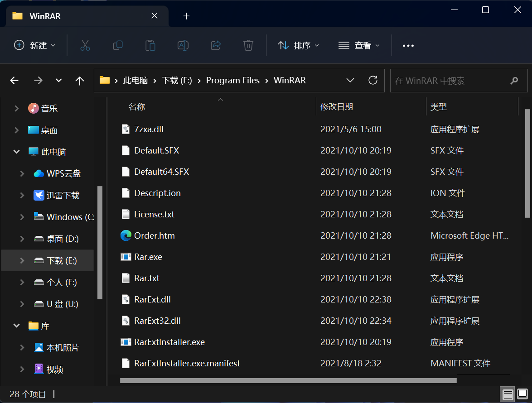Click Program Files in breadcrumb
The image size is (532, 403).
(233, 80)
